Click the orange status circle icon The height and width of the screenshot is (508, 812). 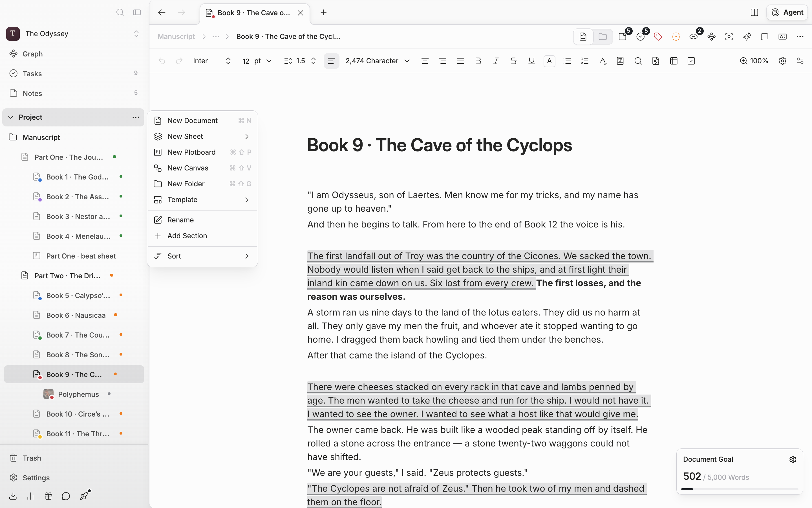[x=676, y=37]
